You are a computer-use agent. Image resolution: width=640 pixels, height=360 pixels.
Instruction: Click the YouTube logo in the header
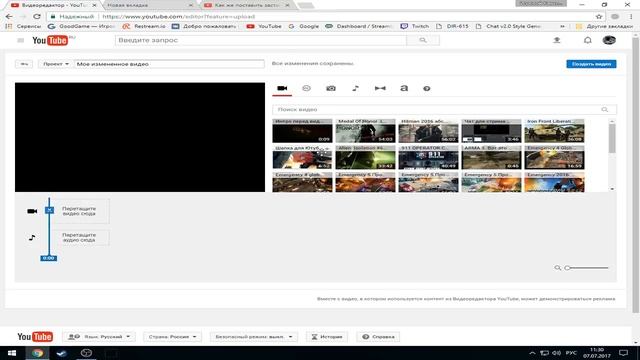(x=51, y=40)
